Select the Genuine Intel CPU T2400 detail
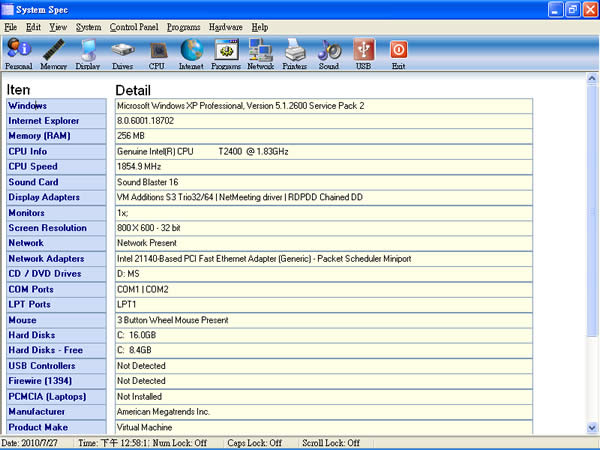 324,152
